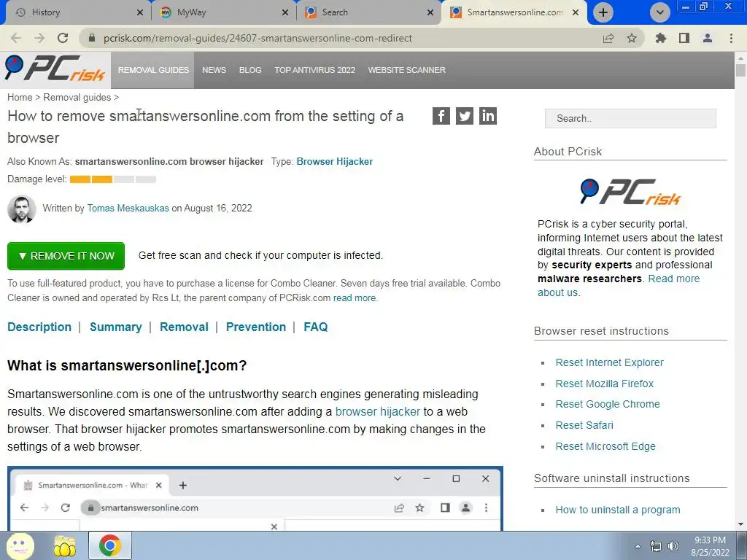Open Reset Safari instructions
Image resolution: width=747 pixels, height=560 pixels.
click(x=584, y=425)
